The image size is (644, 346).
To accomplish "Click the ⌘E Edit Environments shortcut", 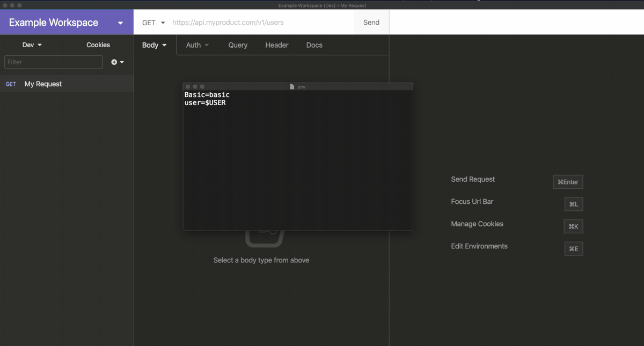I will click(x=574, y=249).
